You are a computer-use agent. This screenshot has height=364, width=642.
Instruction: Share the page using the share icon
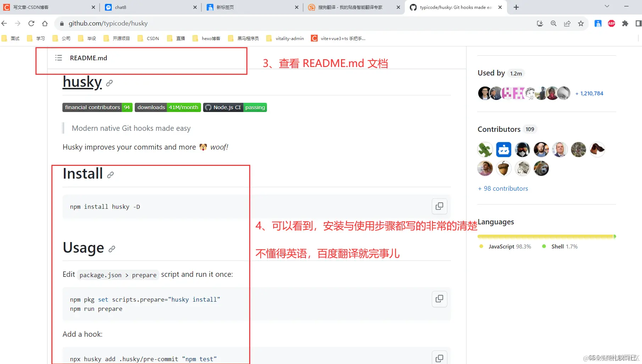pos(568,23)
